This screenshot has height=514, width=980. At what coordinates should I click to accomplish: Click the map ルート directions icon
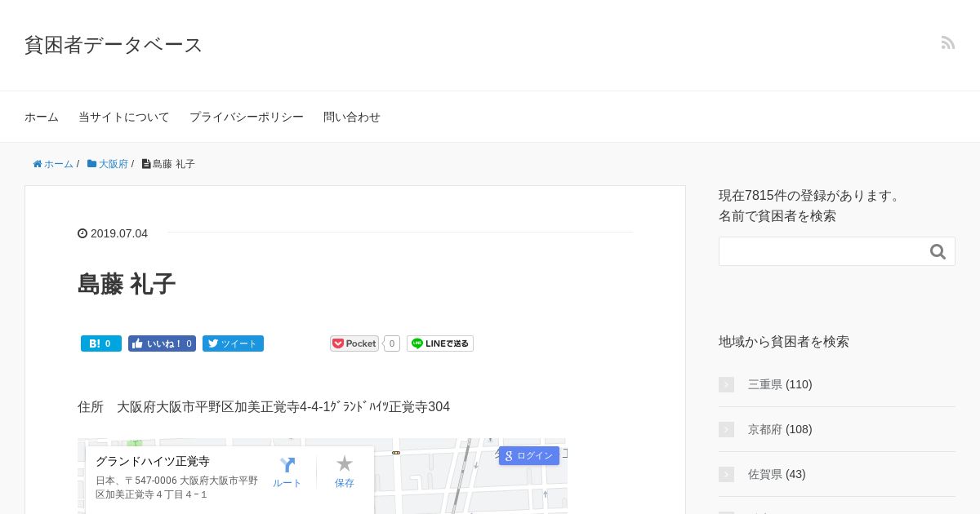click(x=287, y=466)
